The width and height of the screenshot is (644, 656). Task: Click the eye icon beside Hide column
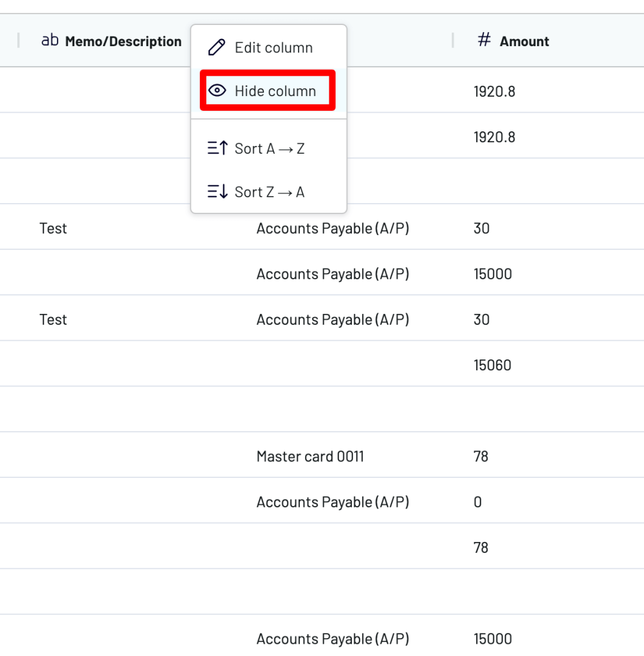(217, 91)
